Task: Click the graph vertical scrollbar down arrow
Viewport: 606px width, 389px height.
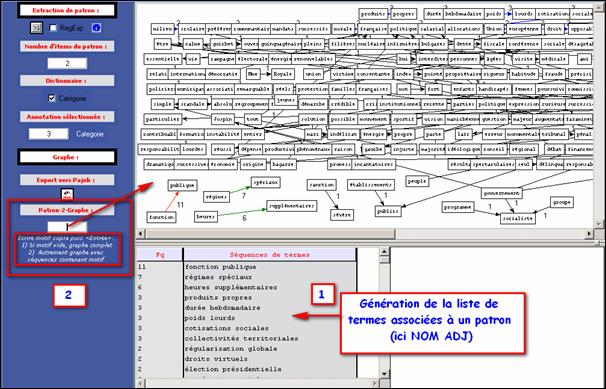Action: click(x=599, y=224)
